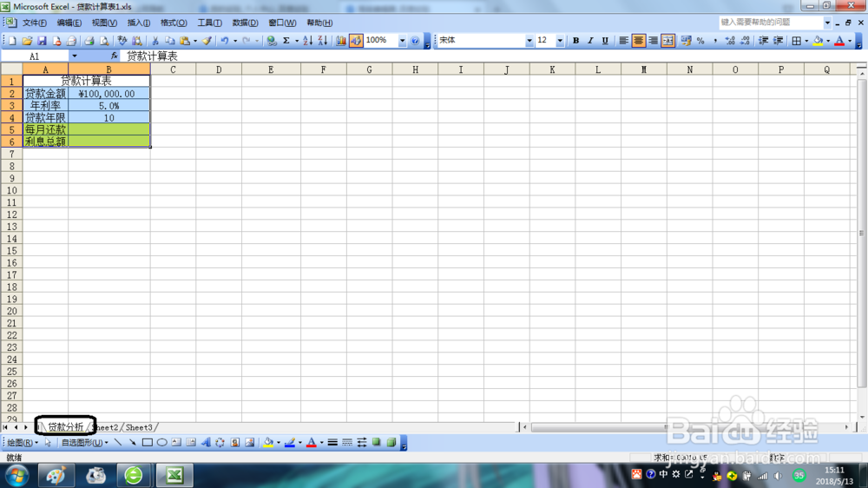Open the Draw 绘图 menu

(x=23, y=443)
